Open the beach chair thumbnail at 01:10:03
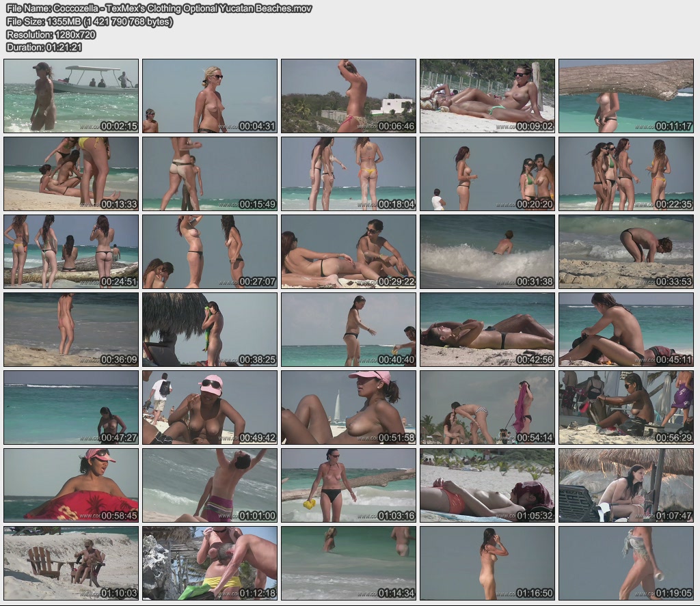This screenshot has width=700, height=606. 71,563
